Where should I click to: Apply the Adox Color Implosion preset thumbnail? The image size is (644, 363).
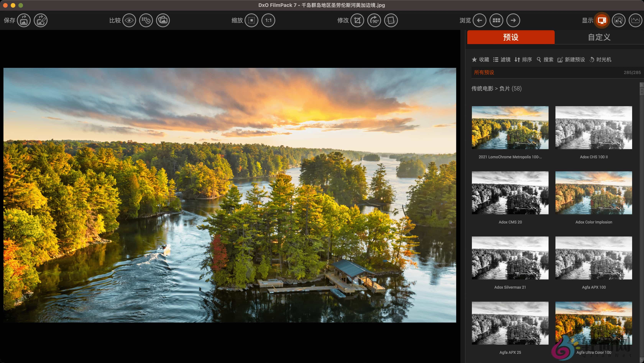click(594, 193)
